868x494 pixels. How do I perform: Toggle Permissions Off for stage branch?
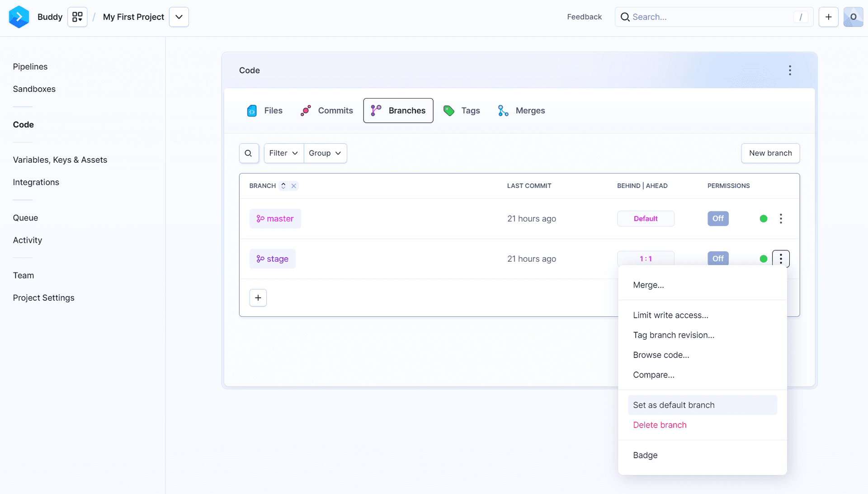718,259
